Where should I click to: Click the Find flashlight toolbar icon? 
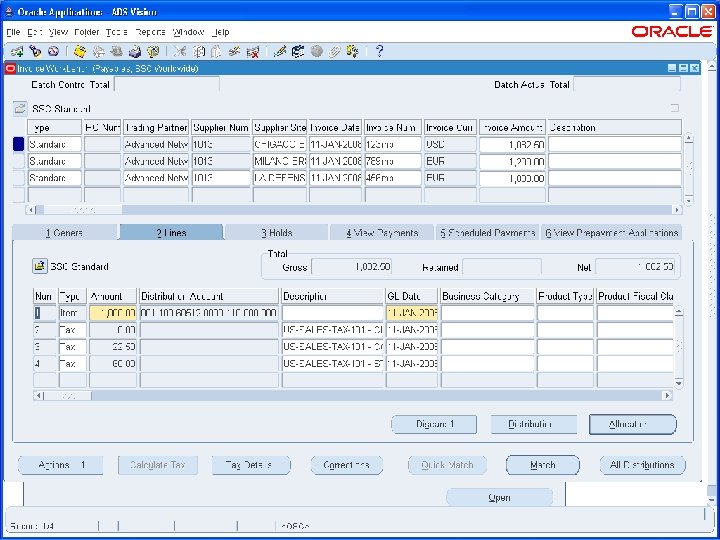[x=35, y=51]
